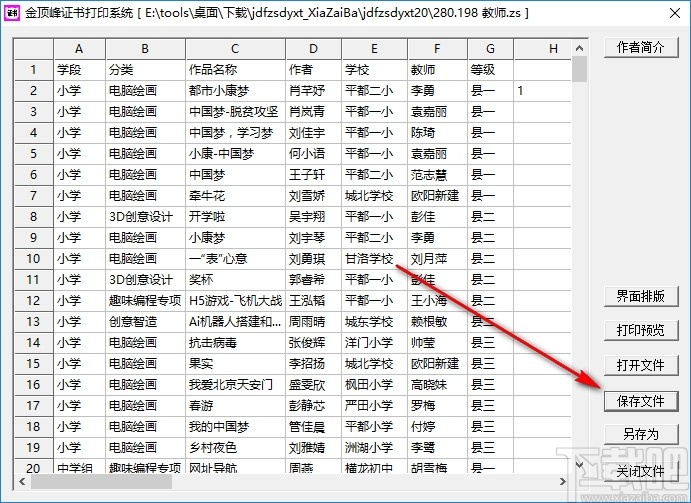
Task: Click the 等级 header cell
Action: click(490, 70)
